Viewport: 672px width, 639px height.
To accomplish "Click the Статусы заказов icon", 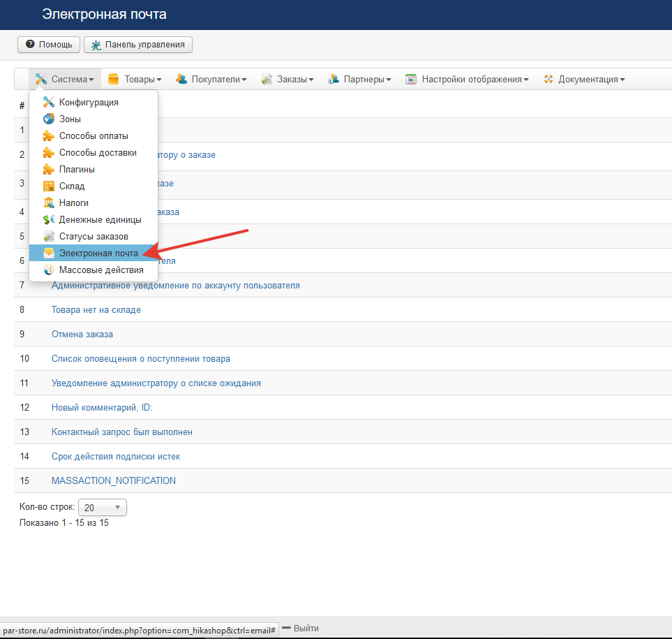I will pyautogui.click(x=48, y=236).
